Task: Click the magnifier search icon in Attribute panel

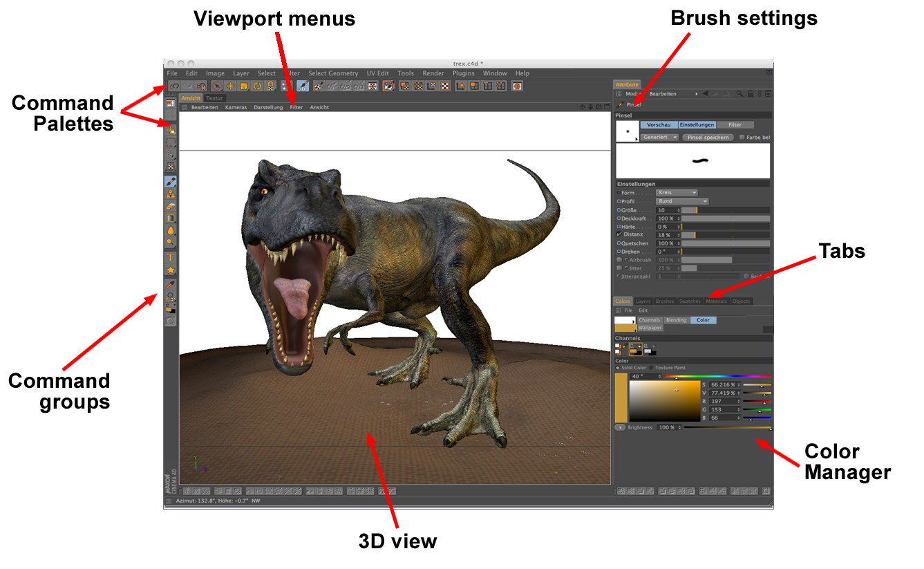Action: click(x=739, y=93)
